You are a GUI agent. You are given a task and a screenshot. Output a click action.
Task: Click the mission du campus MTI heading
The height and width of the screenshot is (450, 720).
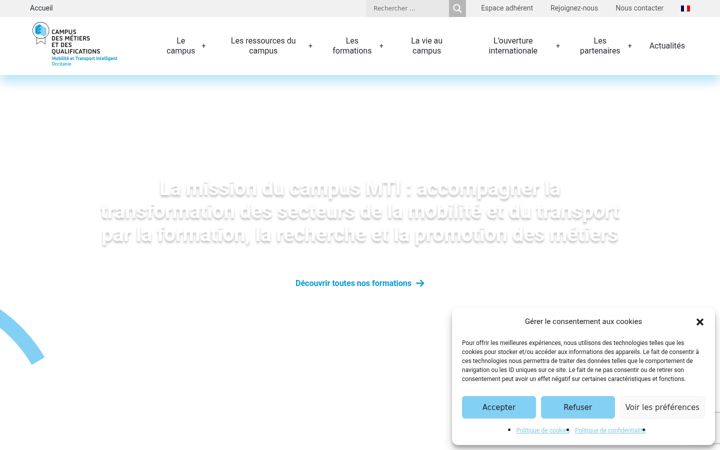(360, 213)
